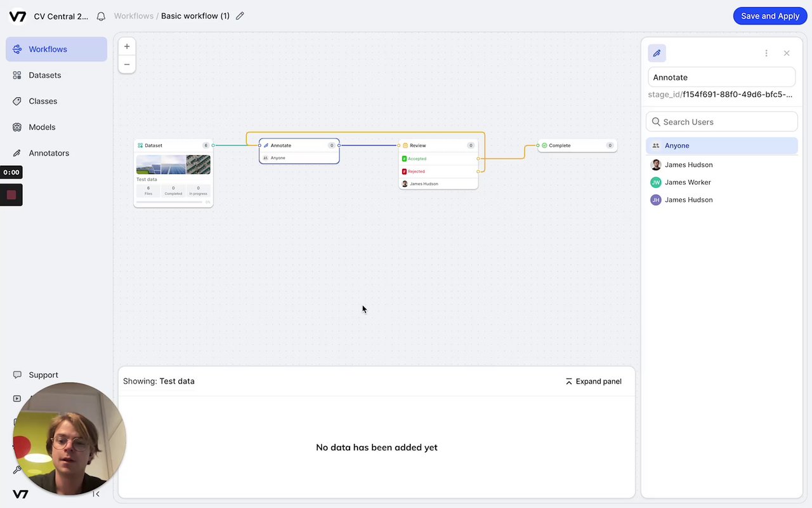Image resolution: width=812 pixels, height=508 pixels.
Task: Collapse the left sidebar
Action: pyautogui.click(x=96, y=494)
